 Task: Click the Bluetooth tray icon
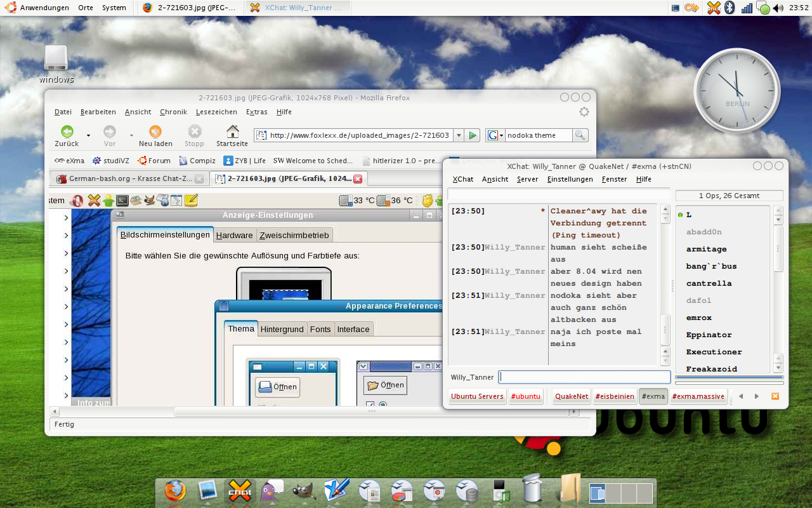pos(730,8)
